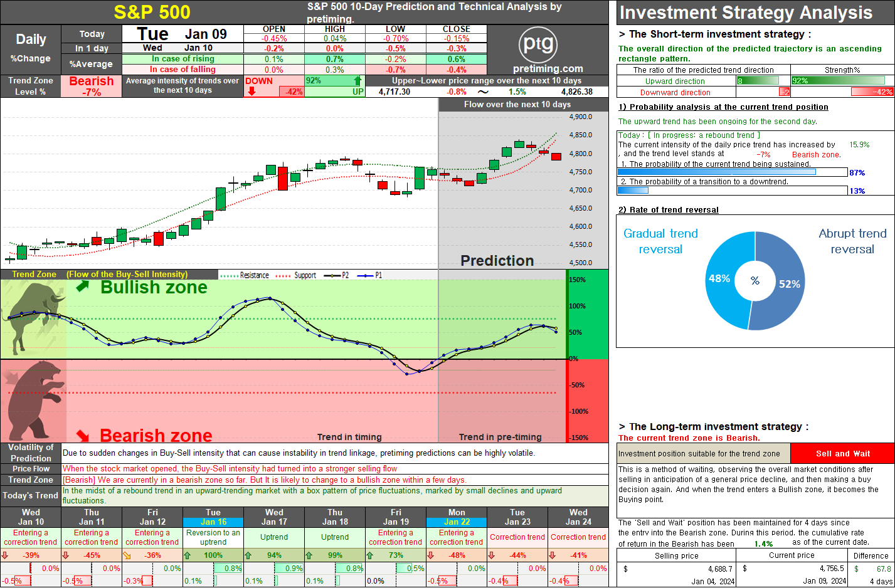Click the orange diagonal arrow beside -36%
This screenshot has height=588, width=895.
pyautogui.click(x=127, y=555)
